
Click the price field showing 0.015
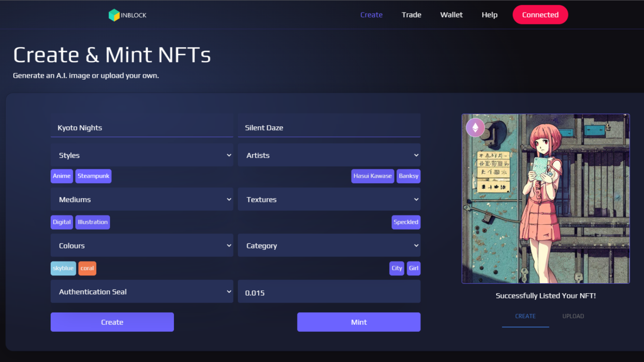[x=329, y=292]
